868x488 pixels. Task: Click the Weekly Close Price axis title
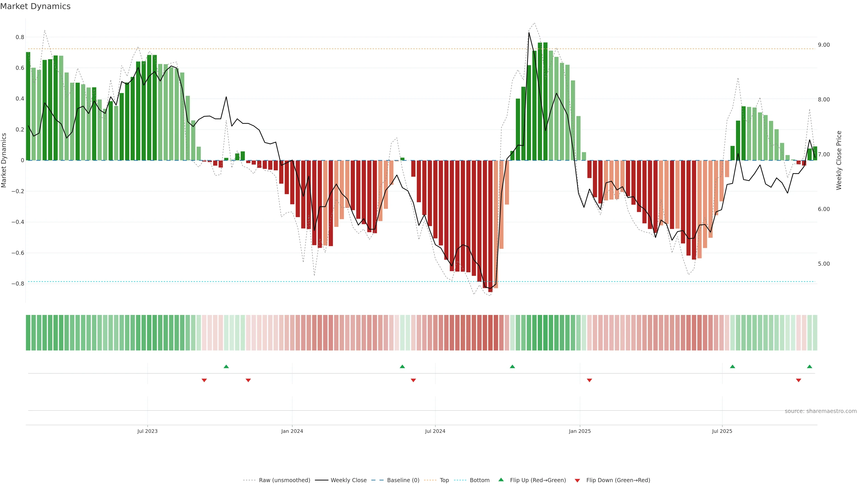pyautogui.click(x=839, y=160)
